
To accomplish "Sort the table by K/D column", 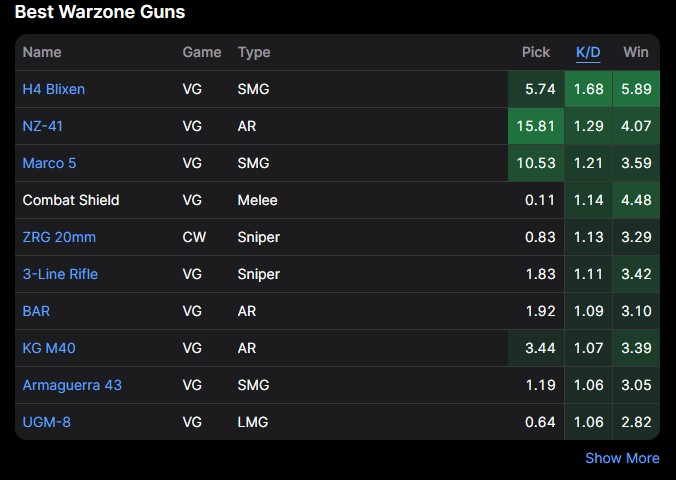I will pyautogui.click(x=589, y=52).
